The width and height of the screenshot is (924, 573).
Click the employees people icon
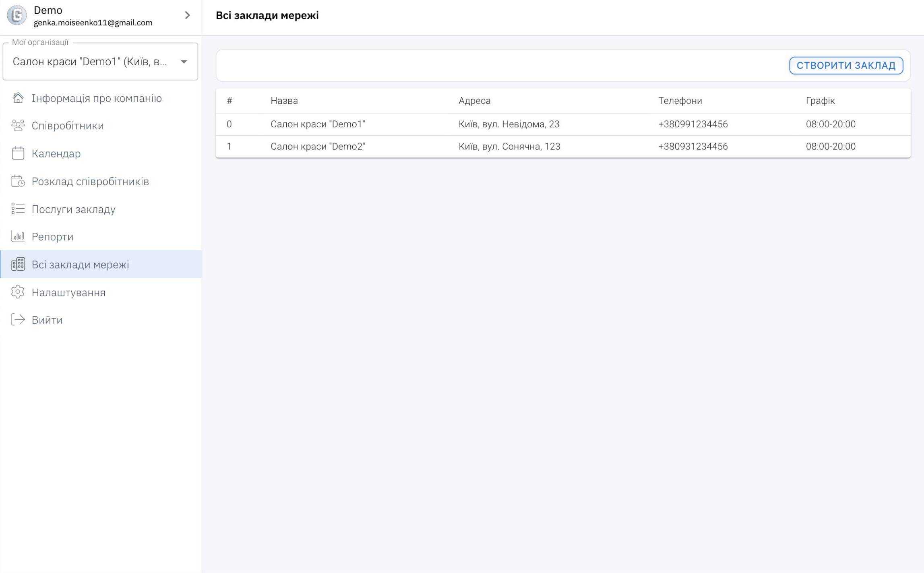pos(18,126)
